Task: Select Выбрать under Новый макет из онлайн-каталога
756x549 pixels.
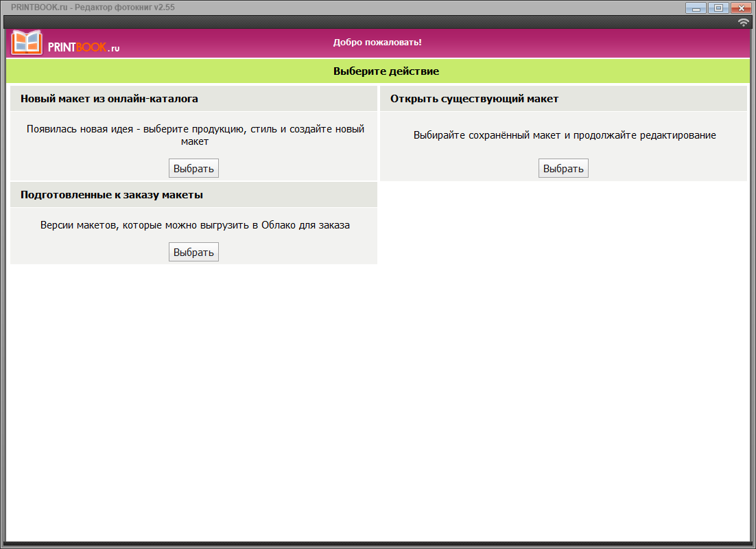Action: pyautogui.click(x=193, y=167)
